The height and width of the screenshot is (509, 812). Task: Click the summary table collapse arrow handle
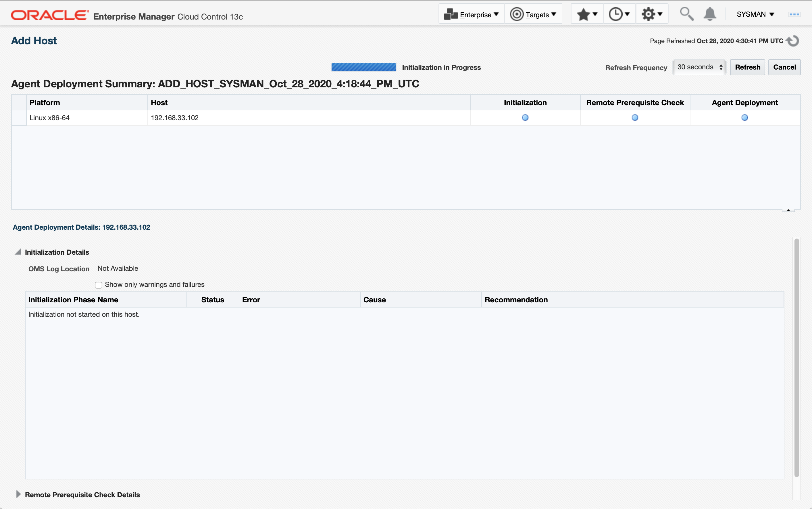coord(788,210)
